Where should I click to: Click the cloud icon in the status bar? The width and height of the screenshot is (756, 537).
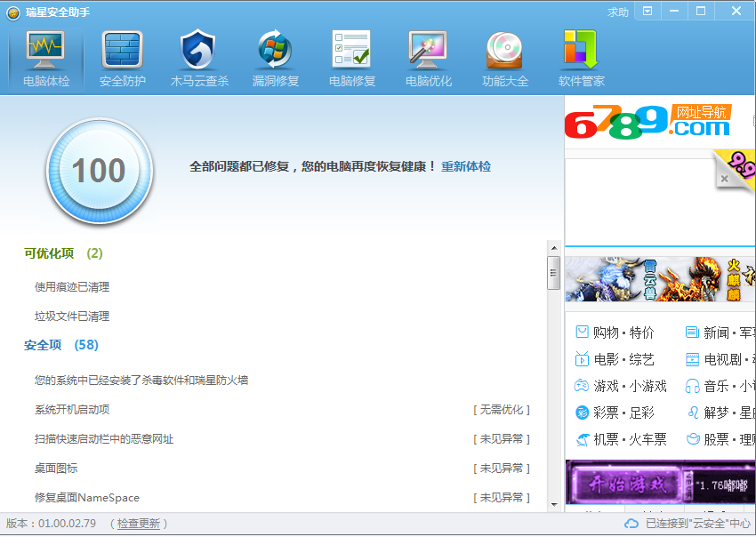(631, 524)
